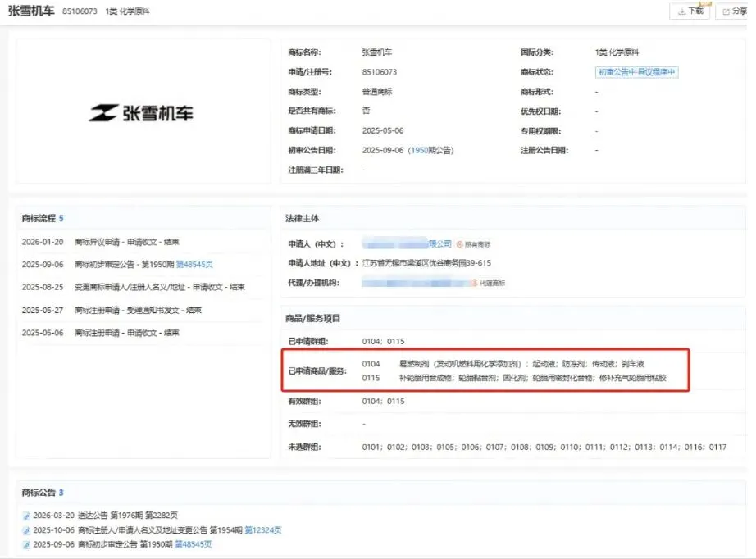Click the 初审公告中-异议程序中 status tag
756x559 pixels.
(636, 72)
